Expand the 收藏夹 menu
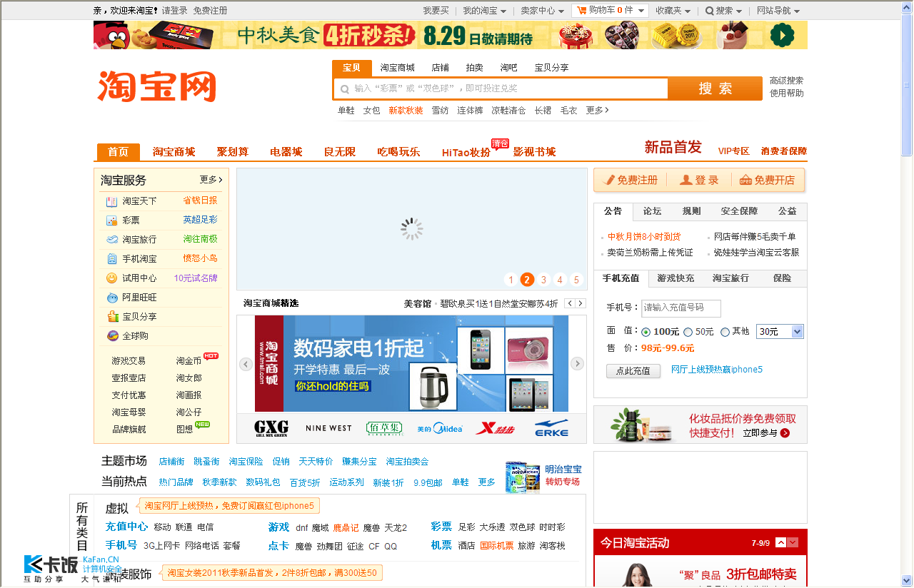 pyautogui.click(x=673, y=11)
